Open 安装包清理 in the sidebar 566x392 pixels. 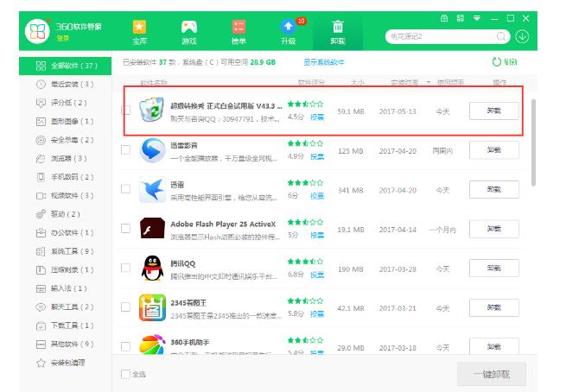[66, 363]
